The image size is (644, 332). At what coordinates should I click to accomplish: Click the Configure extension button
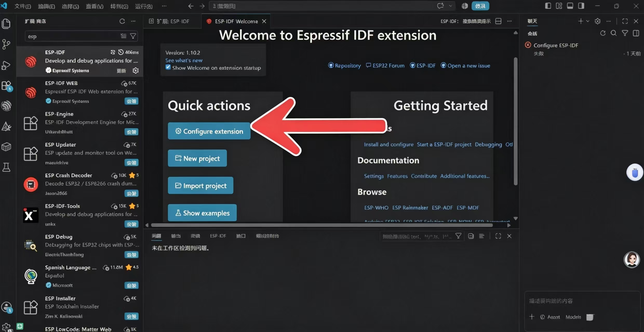pyautogui.click(x=209, y=131)
